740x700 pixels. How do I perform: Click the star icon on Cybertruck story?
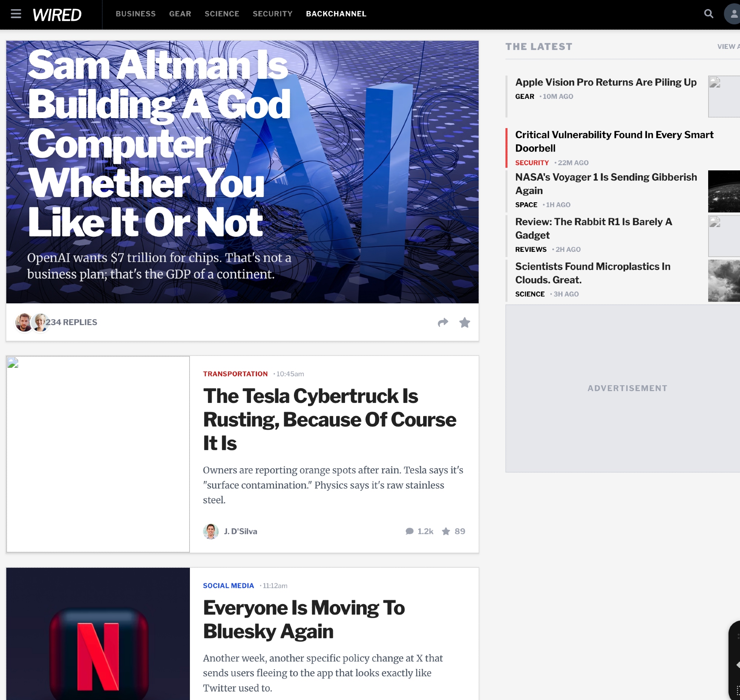[446, 531]
